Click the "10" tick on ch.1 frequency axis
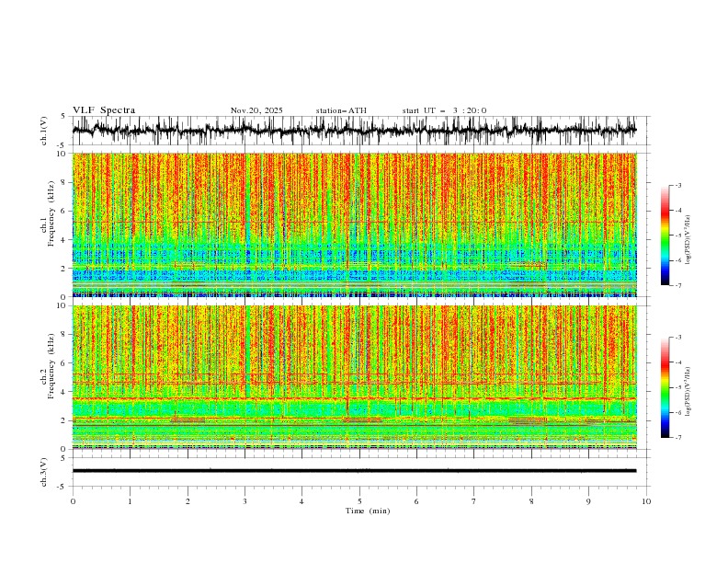728x563 pixels. coord(63,154)
